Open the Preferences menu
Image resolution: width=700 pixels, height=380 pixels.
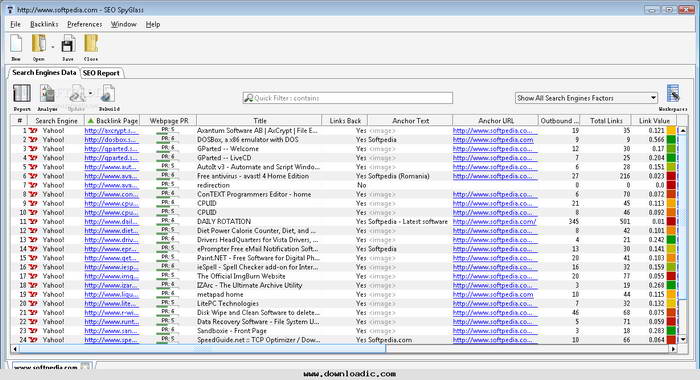coord(84,24)
